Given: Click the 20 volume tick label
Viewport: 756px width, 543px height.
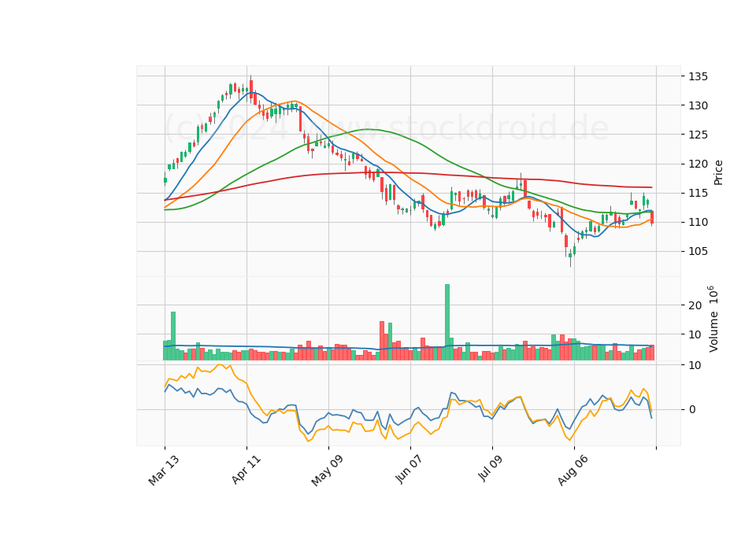Looking at the screenshot, I should [695, 305].
